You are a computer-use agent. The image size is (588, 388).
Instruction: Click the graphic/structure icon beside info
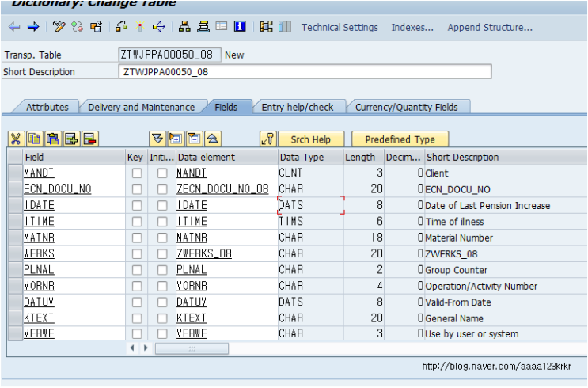266,27
